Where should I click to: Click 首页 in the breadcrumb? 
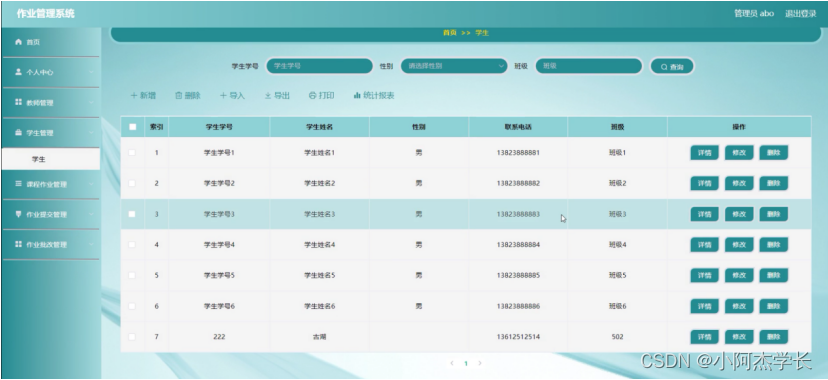(449, 33)
